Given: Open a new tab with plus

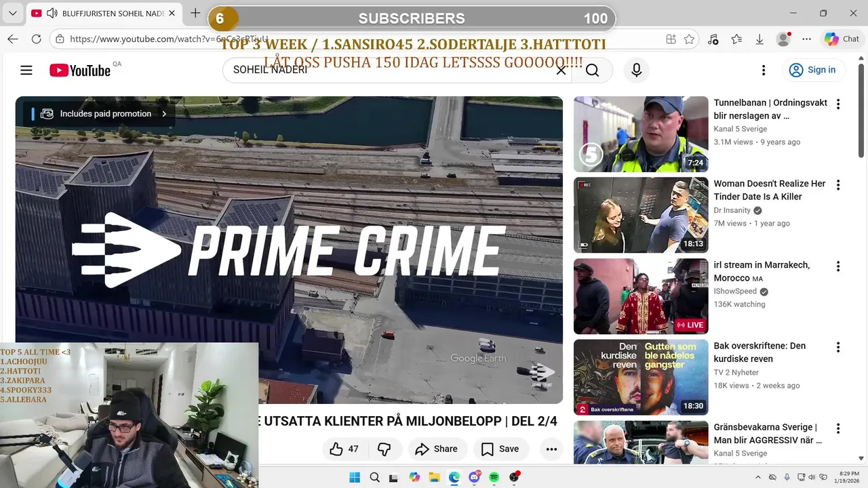Looking at the screenshot, I should pos(195,14).
